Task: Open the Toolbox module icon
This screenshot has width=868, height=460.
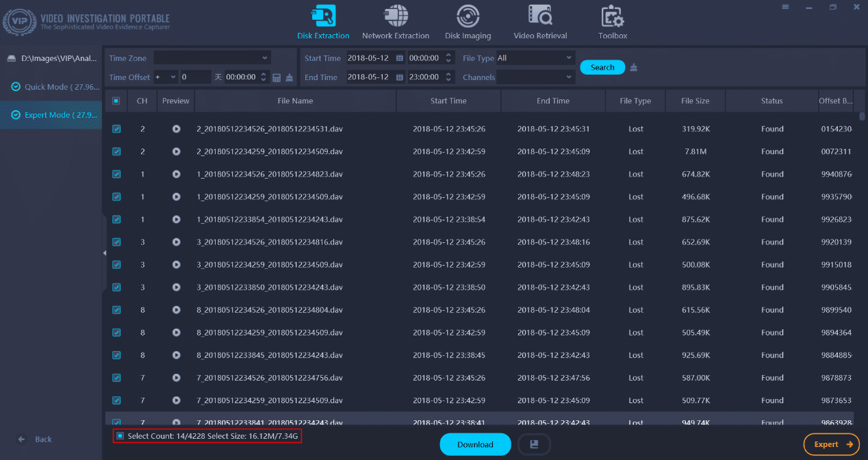Action: (x=612, y=16)
